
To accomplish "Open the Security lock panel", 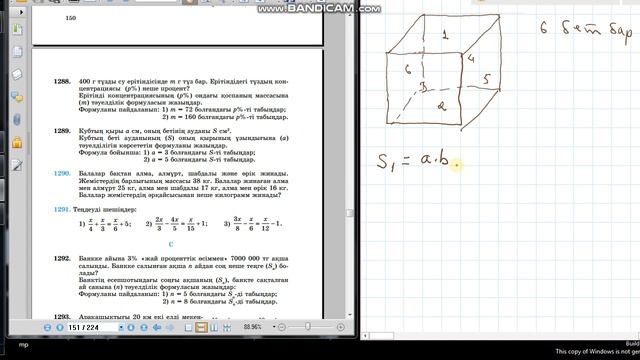I will [17, 143].
